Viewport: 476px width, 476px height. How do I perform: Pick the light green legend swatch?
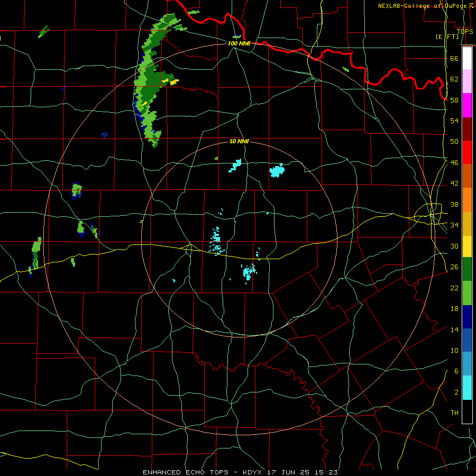click(467, 293)
